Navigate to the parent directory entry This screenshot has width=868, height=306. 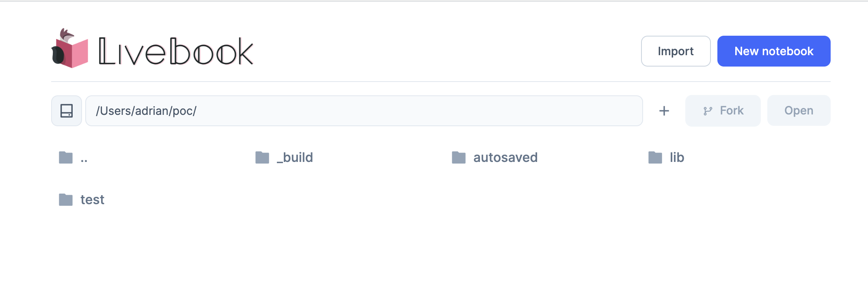(83, 157)
